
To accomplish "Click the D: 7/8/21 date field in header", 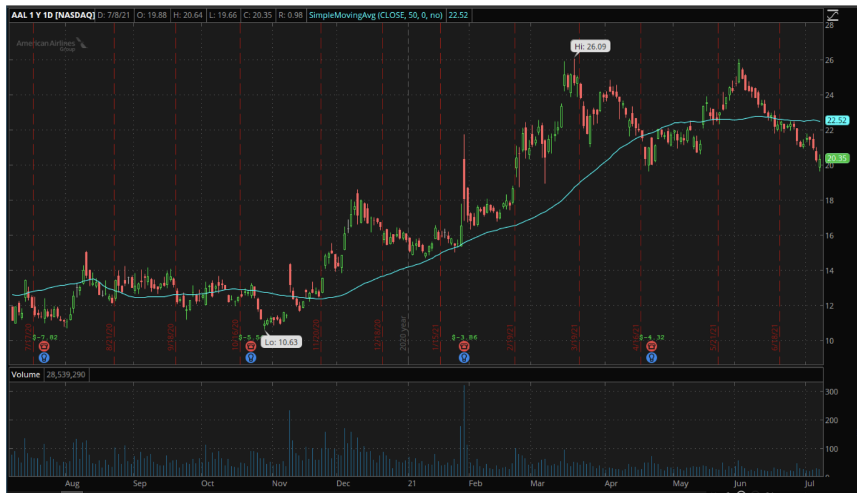I will (x=114, y=15).
